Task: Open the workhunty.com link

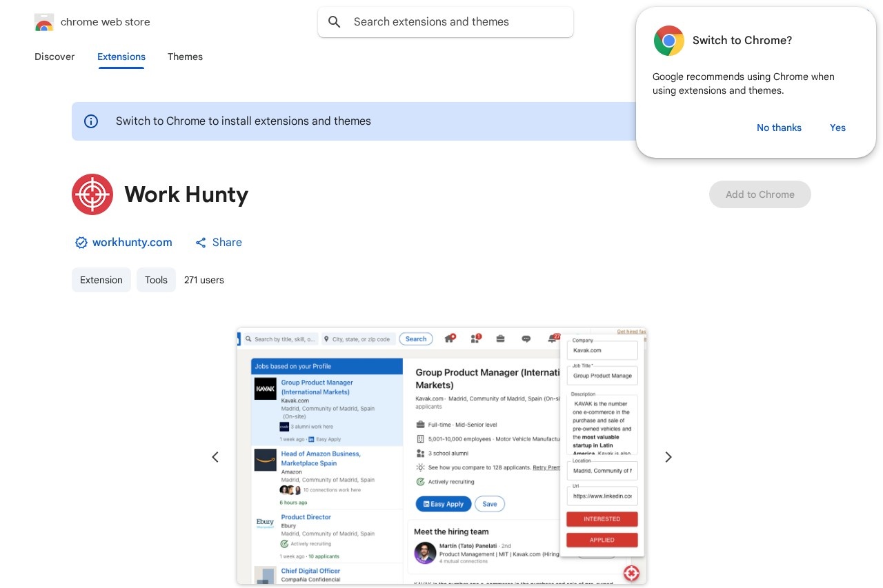Action: coord(132,243)
